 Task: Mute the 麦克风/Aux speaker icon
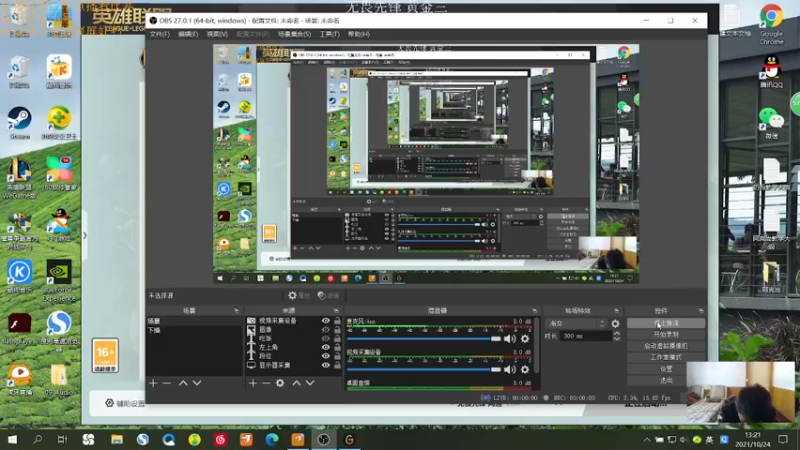pos(510,339)
